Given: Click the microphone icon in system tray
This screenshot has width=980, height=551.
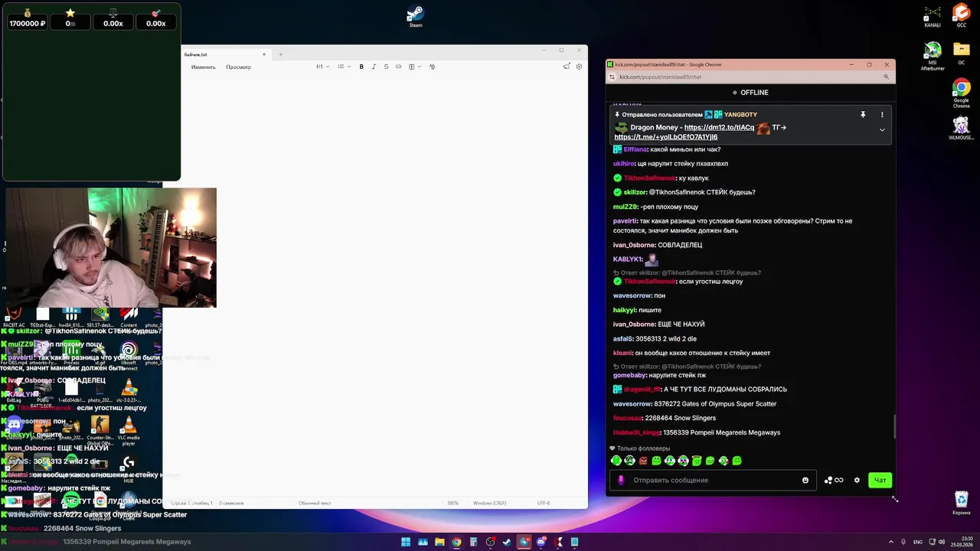Looking at the screenshot, I should click(903, 542).
